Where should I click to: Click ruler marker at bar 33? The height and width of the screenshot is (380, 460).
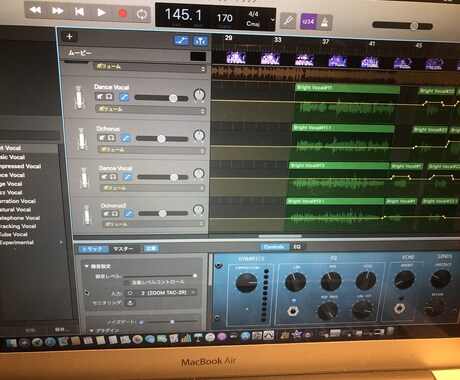pyautogui.click(x=278, y=40)
